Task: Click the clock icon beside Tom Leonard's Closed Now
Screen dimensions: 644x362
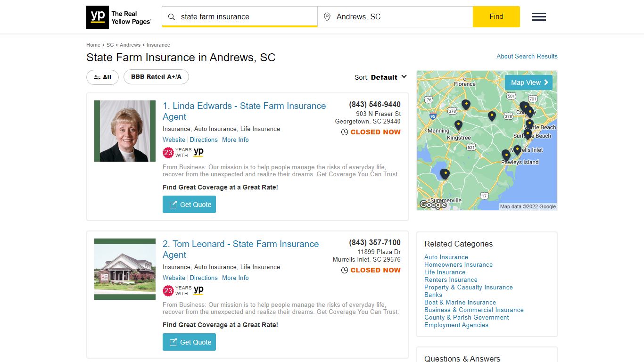Action: click(x=345, y=271)
